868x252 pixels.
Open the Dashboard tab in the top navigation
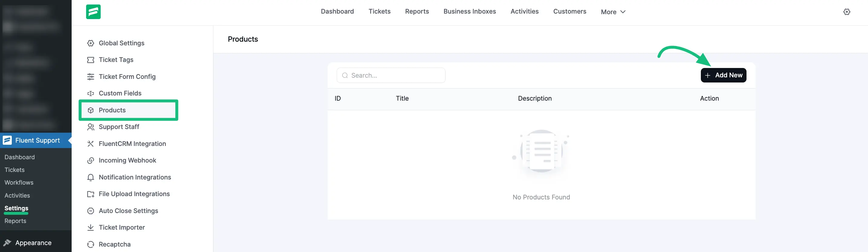click(337, 11)
